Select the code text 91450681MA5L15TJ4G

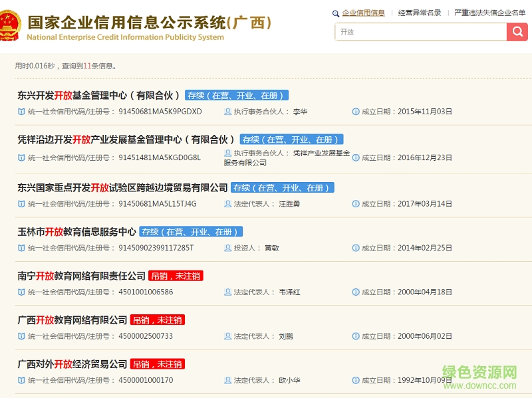[x=158, y=204]
